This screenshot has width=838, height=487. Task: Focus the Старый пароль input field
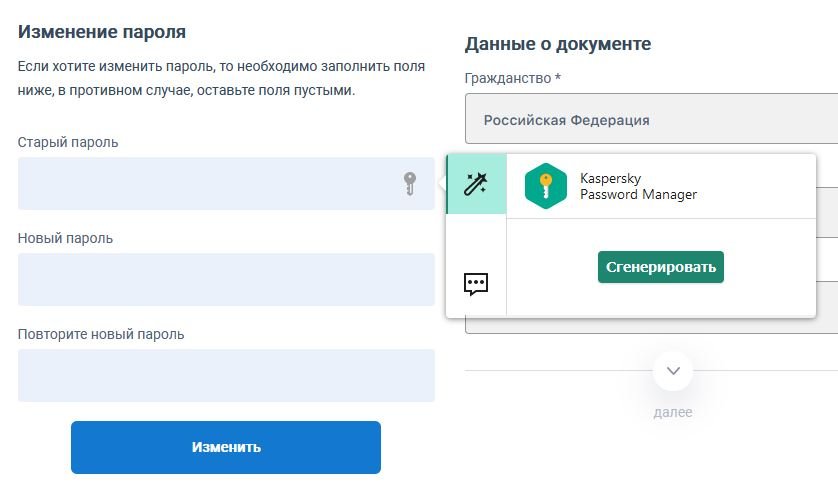[205, 183]
